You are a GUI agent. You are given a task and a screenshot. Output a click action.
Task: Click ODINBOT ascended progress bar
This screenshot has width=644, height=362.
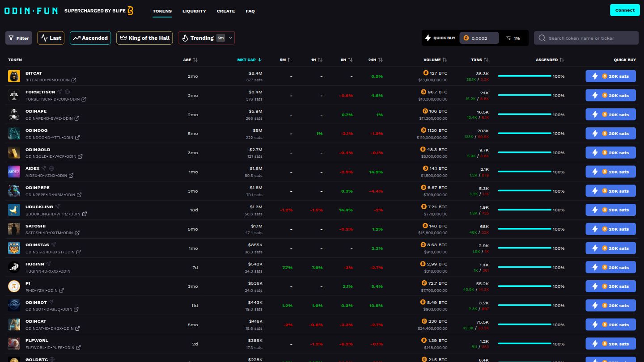(x=525, y=305)
